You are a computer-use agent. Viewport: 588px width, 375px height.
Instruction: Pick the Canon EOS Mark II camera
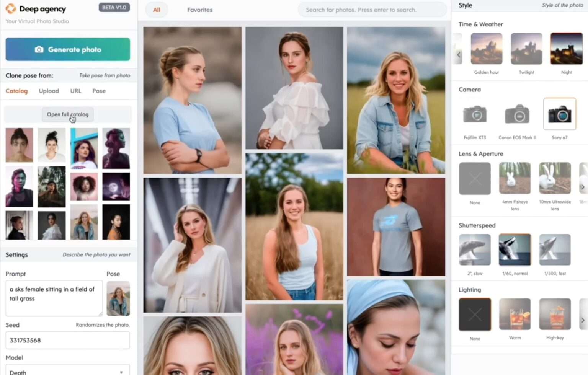pyautogui.click(x=516, y=114)
